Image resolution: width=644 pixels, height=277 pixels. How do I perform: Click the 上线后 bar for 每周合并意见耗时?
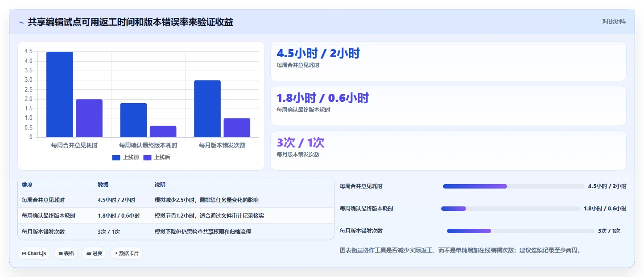pos(89,118)
